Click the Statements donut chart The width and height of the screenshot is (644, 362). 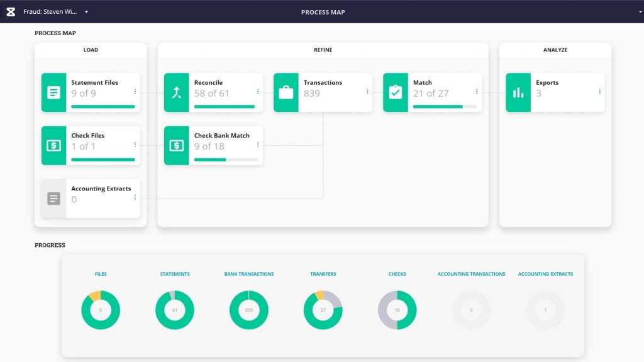175,310
